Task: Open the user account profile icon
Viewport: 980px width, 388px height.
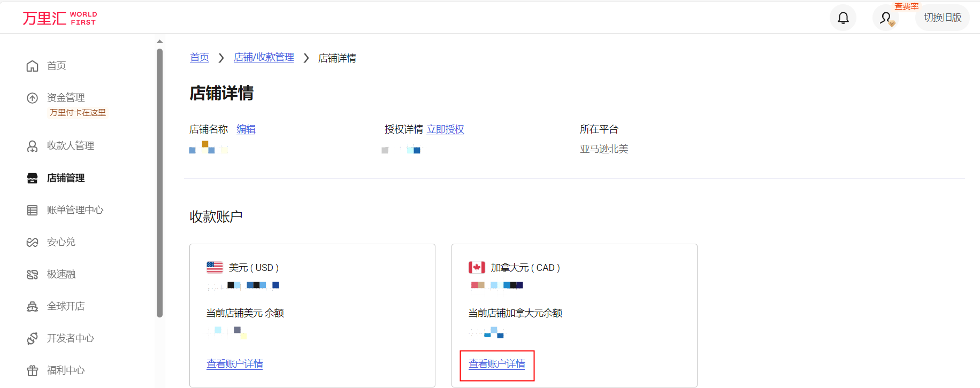Action: [886, 18]
